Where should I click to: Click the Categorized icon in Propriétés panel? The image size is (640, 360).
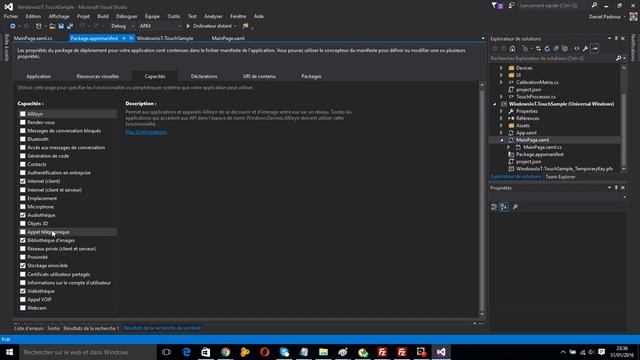point(494,207)
